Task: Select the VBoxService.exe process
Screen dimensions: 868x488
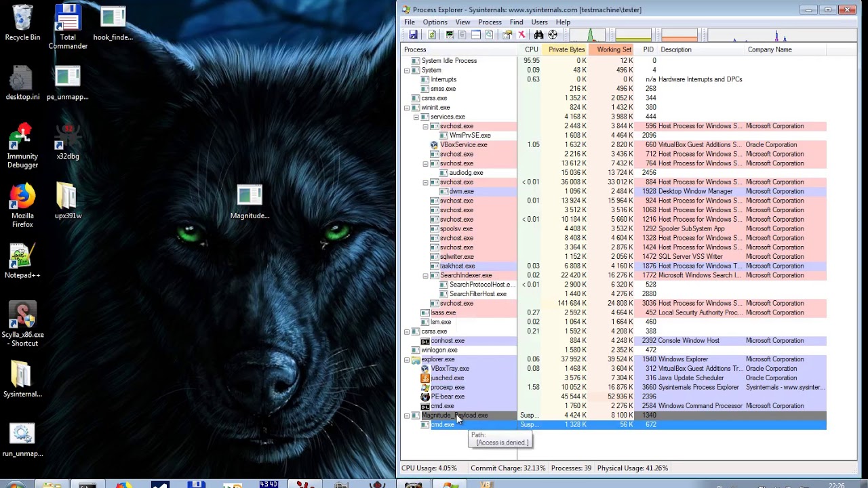Action: (614, 144)
